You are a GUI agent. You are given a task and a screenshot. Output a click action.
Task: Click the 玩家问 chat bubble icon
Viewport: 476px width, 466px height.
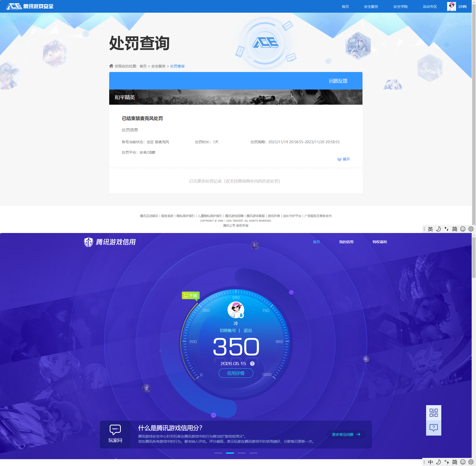115,429
